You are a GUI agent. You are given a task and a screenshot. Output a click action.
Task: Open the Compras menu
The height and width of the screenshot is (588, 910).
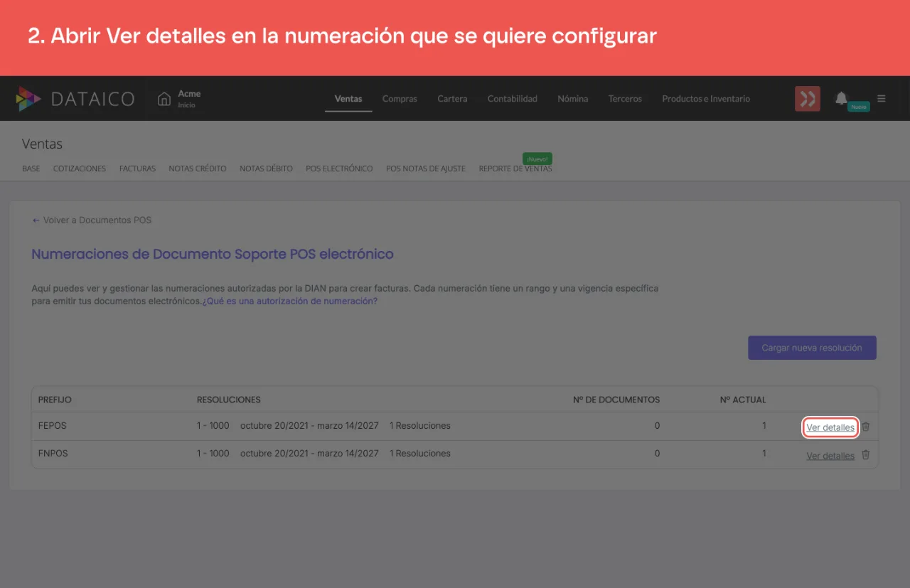pos(400,99)
